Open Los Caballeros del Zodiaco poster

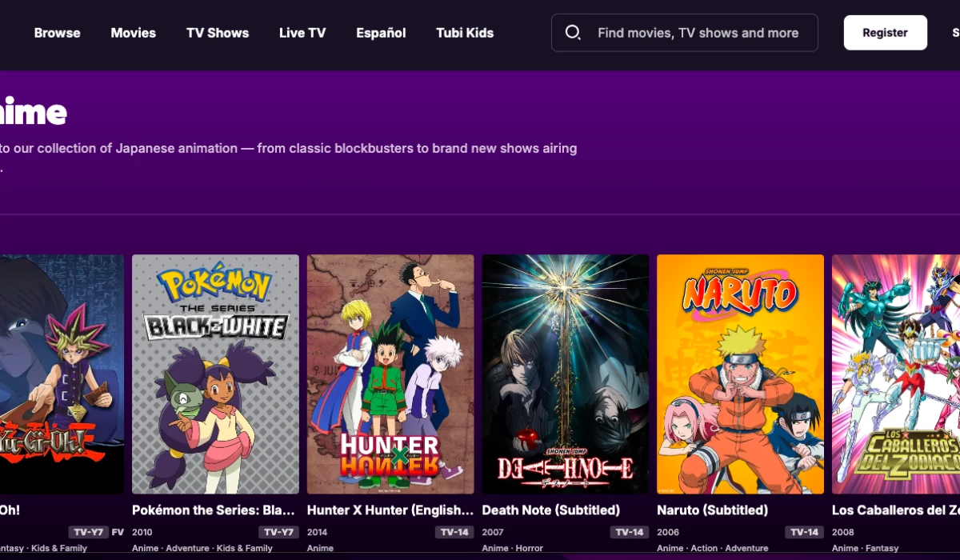(896, 374)
